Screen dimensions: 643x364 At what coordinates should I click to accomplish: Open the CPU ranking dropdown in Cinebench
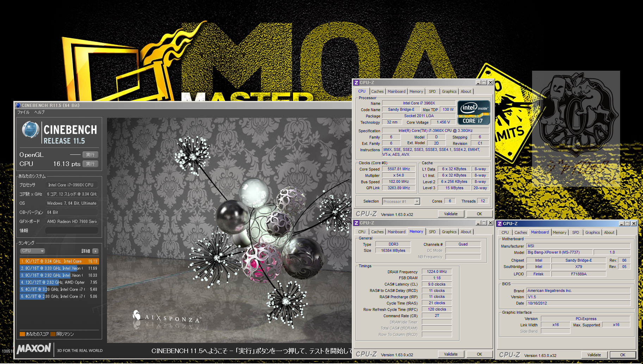tap(32, 251)
